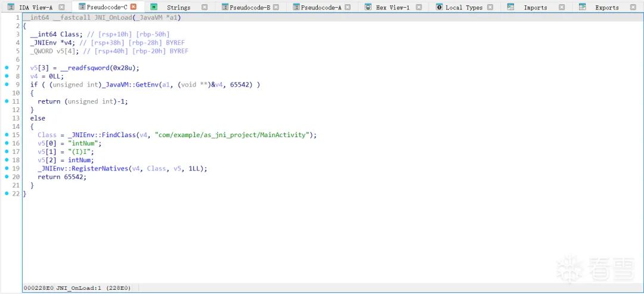Screen dimensions: 644x294
Task: Toggle breakpoint dot on line 22
Action: [x=7, y=193]
